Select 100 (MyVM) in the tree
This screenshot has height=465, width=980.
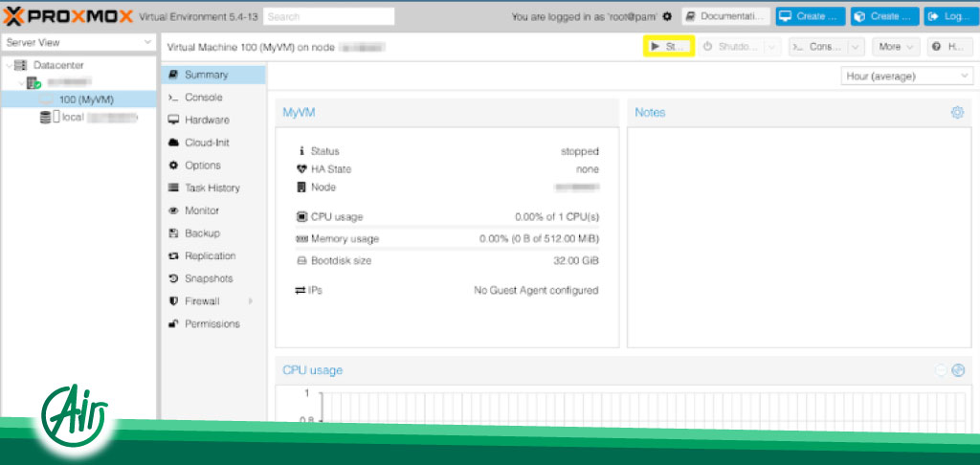78,100
